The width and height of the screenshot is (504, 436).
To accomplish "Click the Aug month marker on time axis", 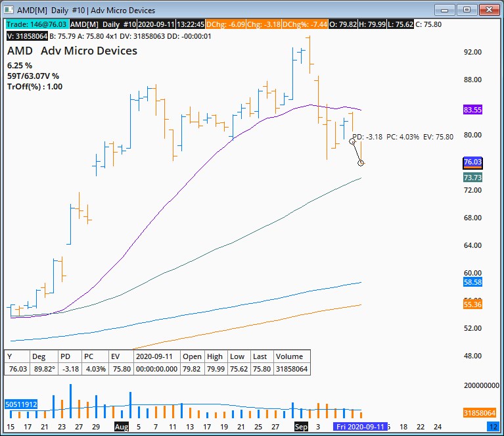I will point(122,427).
